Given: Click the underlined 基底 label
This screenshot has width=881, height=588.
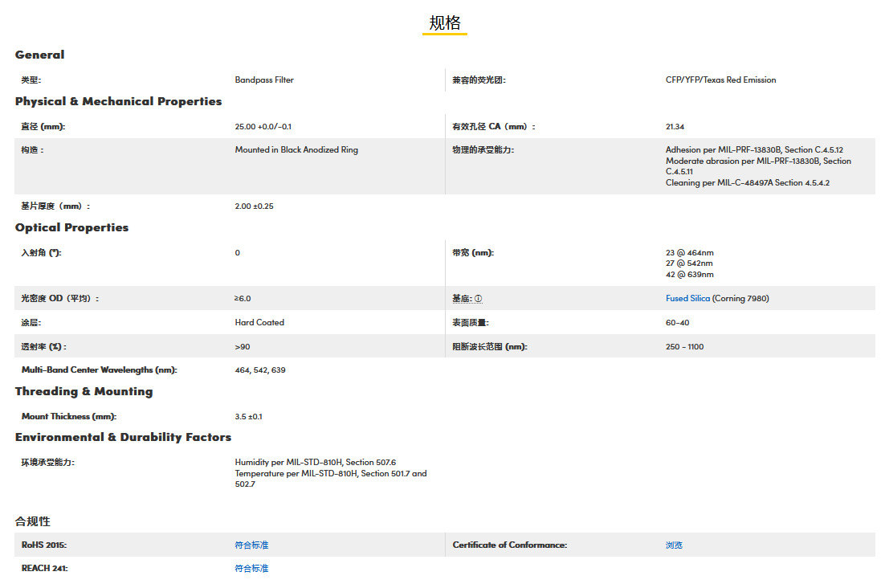Looking at the screenshot, I should [x=462, y=299].
